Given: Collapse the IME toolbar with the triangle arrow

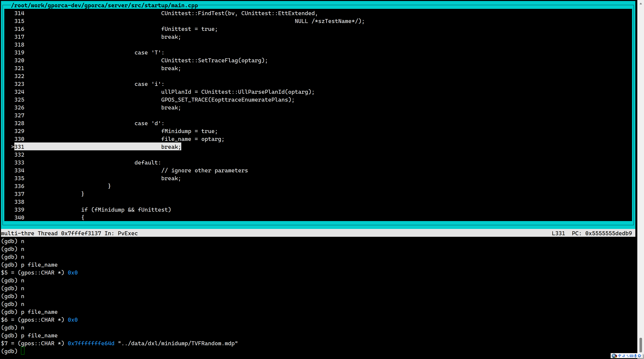Looking at the screenshot, I should [642, 356].
